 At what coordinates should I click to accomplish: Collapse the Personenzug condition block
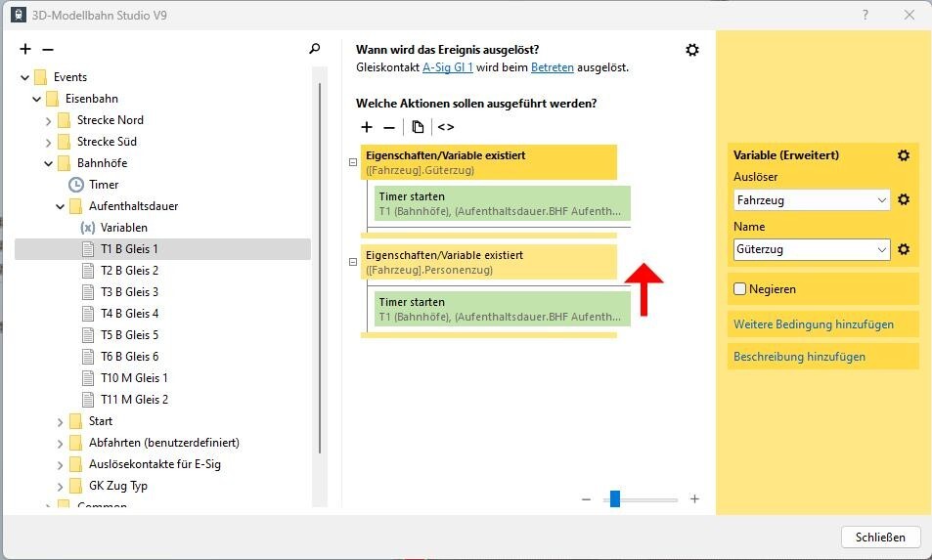click(352, 262)
